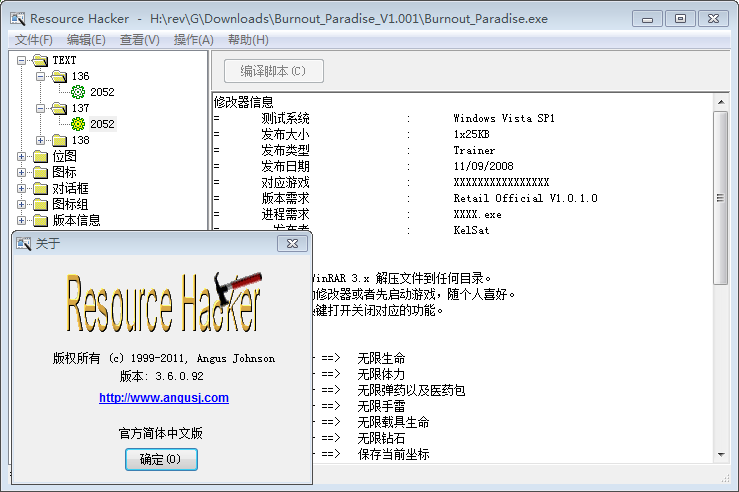Click the 关于 dialog title icon
Viewport: 739px width, 492px height.
[24, 244]
